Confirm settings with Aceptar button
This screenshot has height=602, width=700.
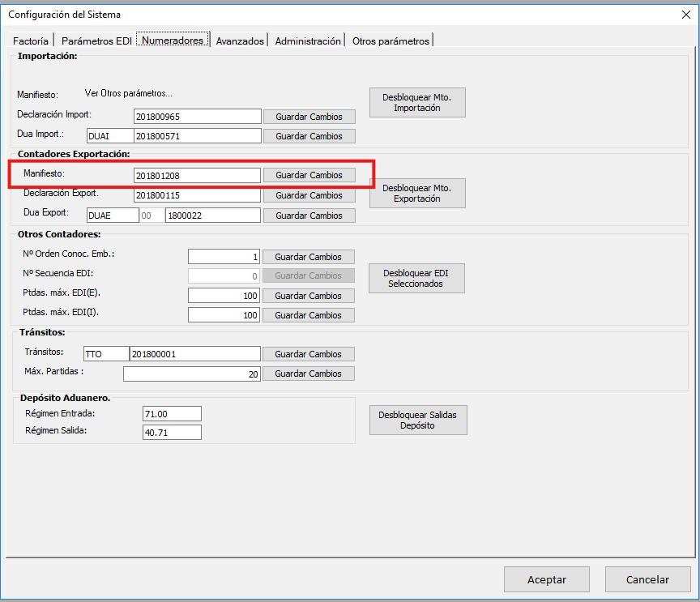[546, 579]
